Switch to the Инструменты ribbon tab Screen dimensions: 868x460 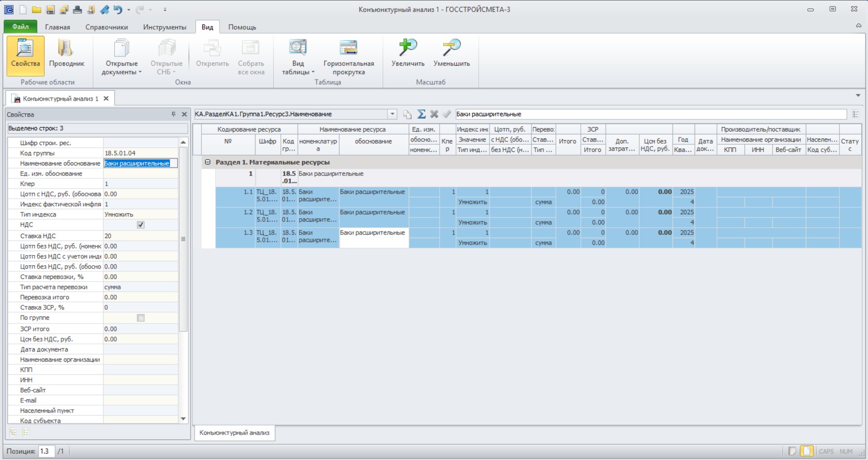pyautogui.click(x=165, y=27)
